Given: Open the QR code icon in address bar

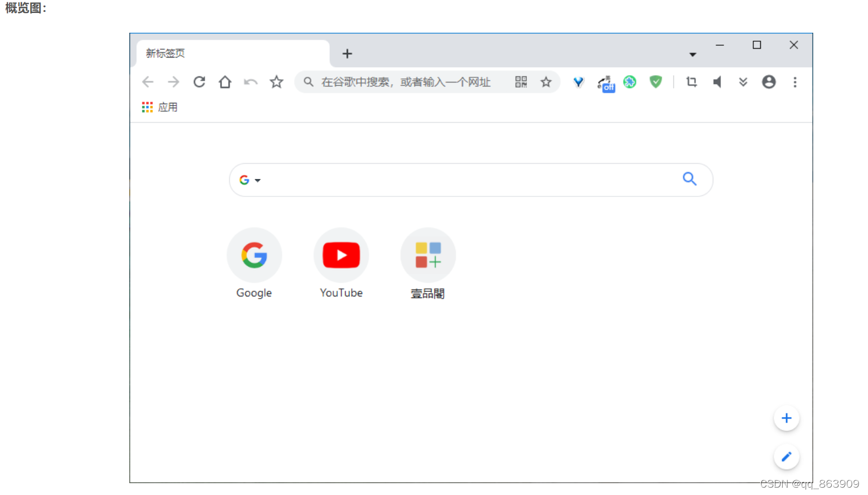Looking at the screenshot, I should [521, 82].
